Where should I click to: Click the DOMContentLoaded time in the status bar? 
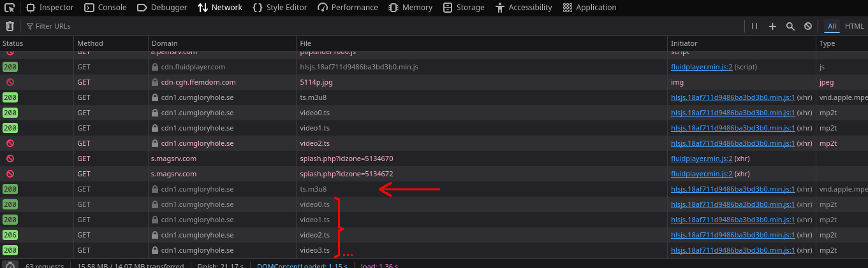[302, 265]
